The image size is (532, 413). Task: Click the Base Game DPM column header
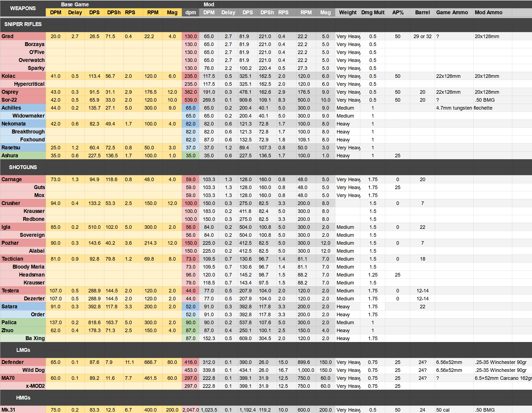pyautogui.click(x=55, y=12)
